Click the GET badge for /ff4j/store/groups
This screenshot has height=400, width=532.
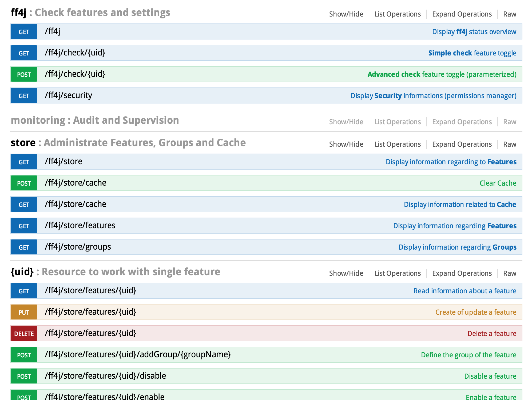[24, 247]
